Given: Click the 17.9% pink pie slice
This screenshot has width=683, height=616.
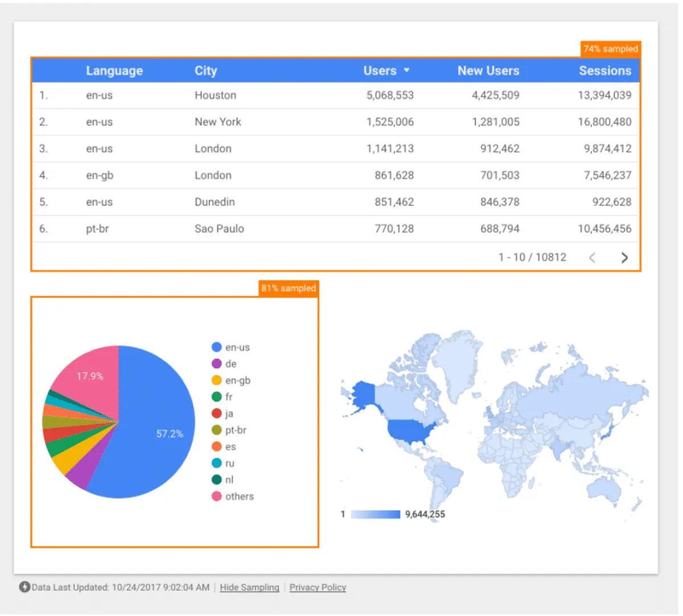Looking at the screenshot, I should 91,375.
